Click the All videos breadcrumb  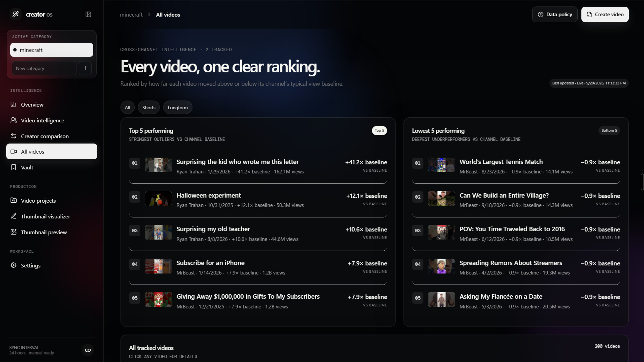tap(168, 15)
